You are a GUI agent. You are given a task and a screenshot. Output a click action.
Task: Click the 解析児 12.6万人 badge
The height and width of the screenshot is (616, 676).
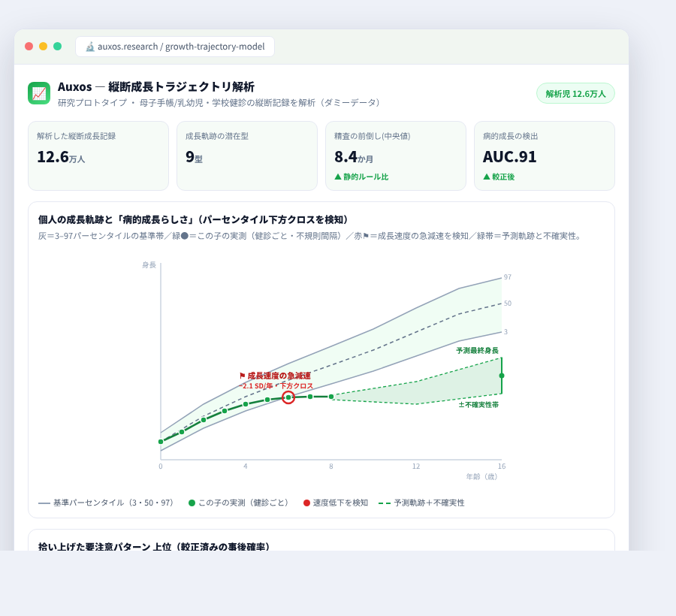point(575,94)
